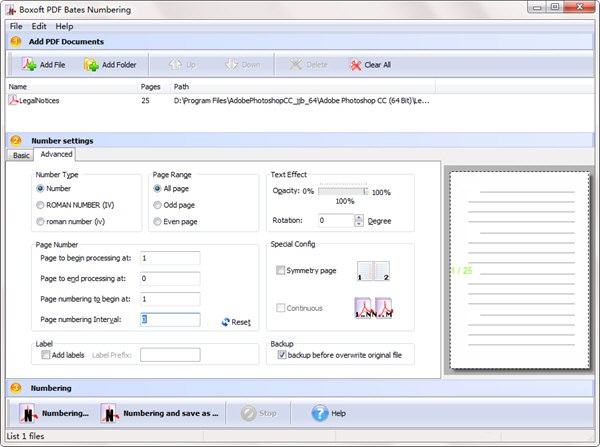The height and width of the screenshot is (447, 600).
Task: Toggle the Symmetry page checkbox
Action: 280,270
